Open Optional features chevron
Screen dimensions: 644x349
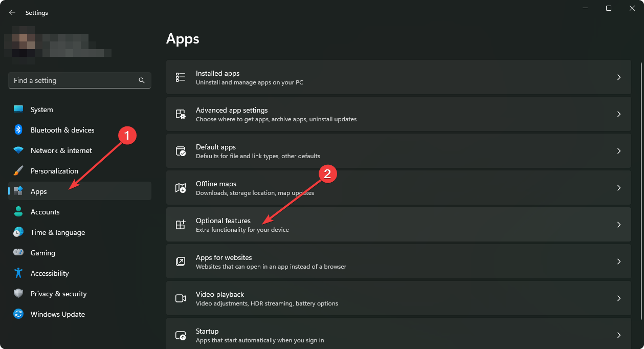click(619, 225)
